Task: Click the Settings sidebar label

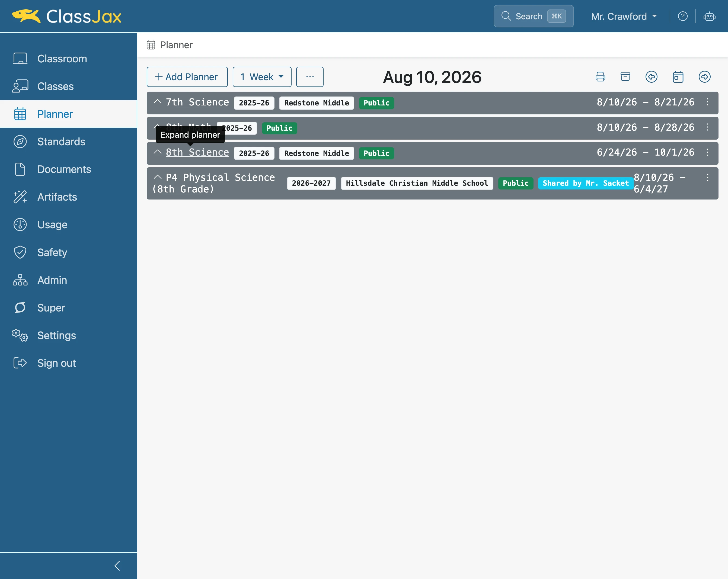Action: tap(57, 335)
